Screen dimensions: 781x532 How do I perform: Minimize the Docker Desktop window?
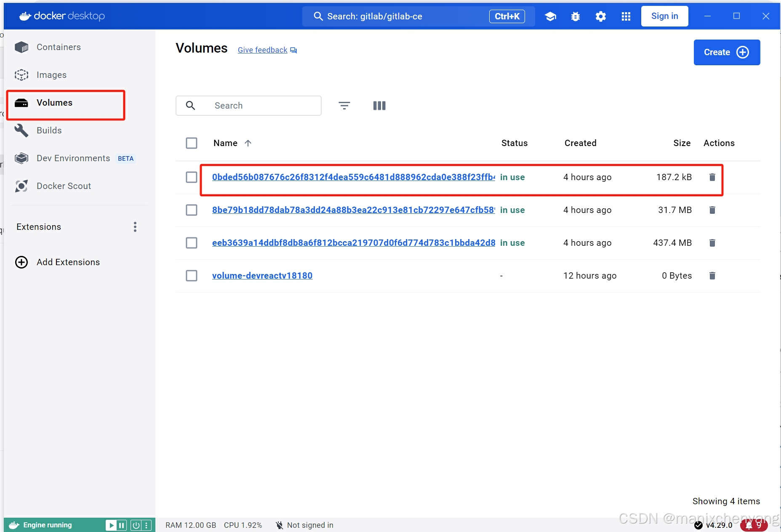point(707,16)
